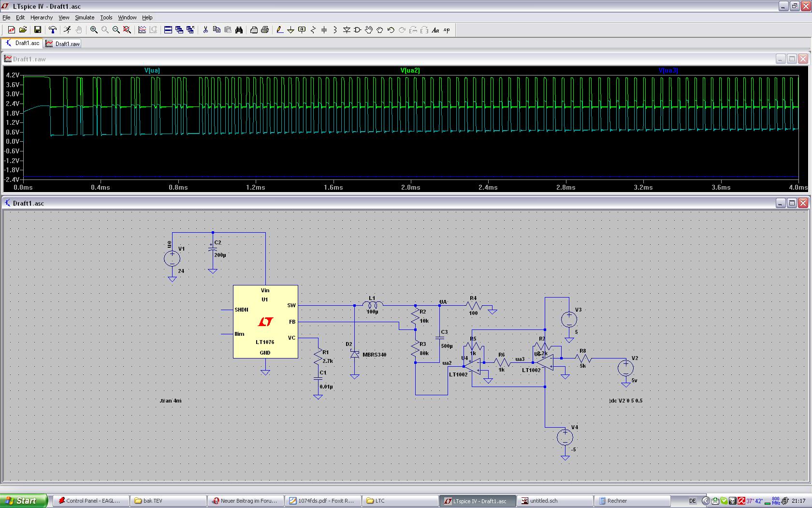Save the schematic with the floppy icon
Image resolution: width=812 pixels, height=508 pixels.
coord(37,30)
